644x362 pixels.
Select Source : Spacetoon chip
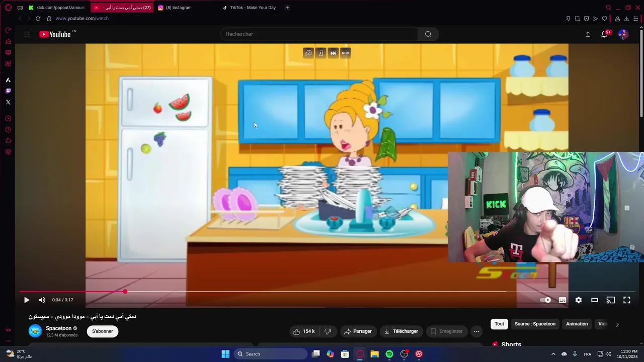click(x=535, y=324)
